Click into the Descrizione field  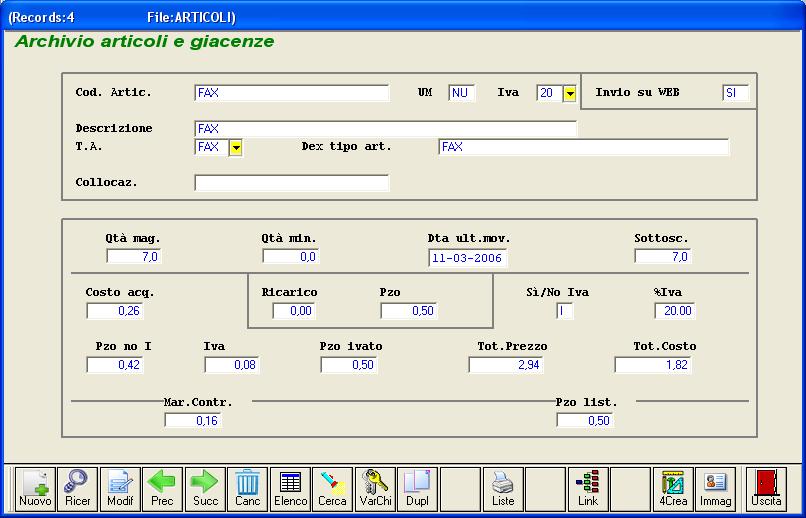tap(386, 129)
